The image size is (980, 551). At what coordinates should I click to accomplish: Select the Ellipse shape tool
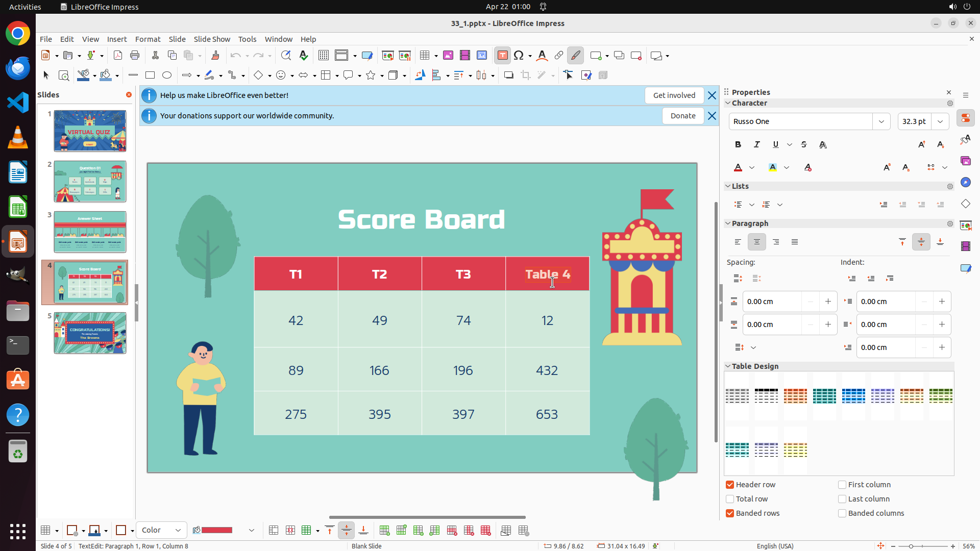click(167, 76)
